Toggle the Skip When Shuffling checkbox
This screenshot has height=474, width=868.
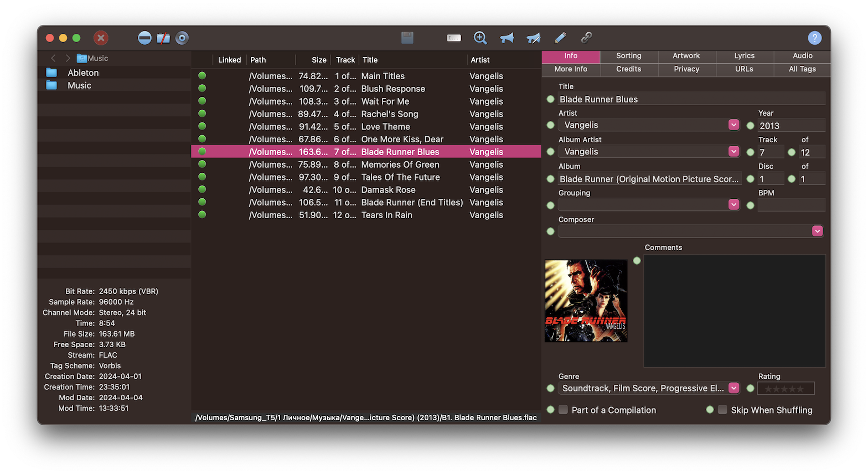tap(722, 410)
